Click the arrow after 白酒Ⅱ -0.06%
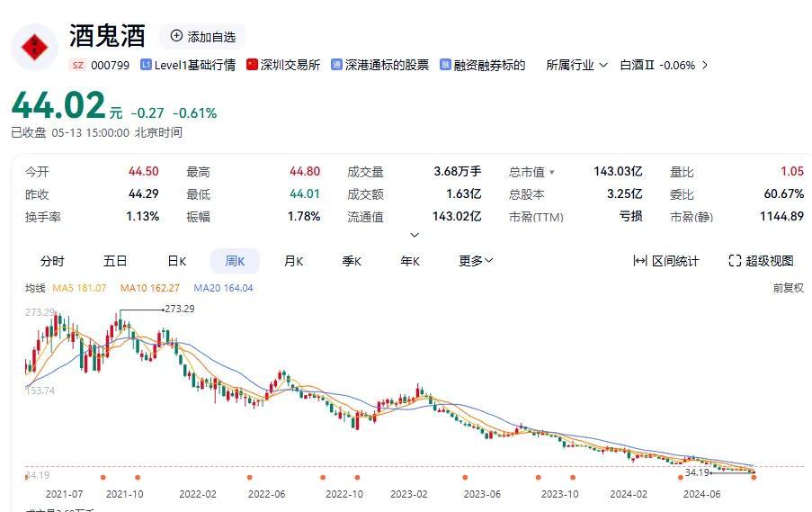The width and height of the screenshot is (812, 512). tap(704, 66)
